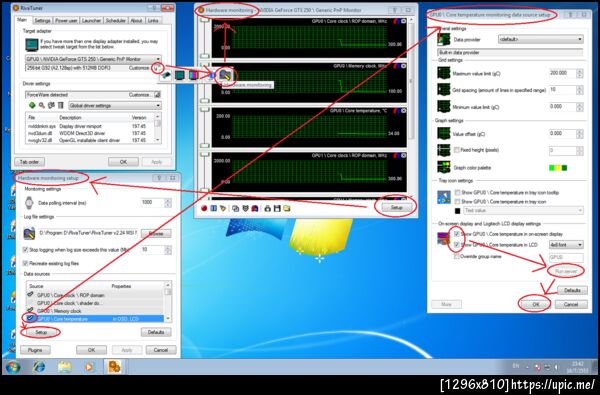
Task: Click the red record button in Hardware monitoring toolbar
Action: click(204, 208)
